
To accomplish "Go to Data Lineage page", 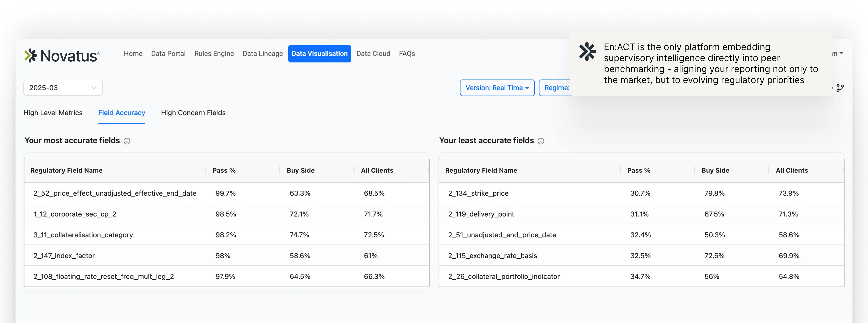I will click(262, 54).
